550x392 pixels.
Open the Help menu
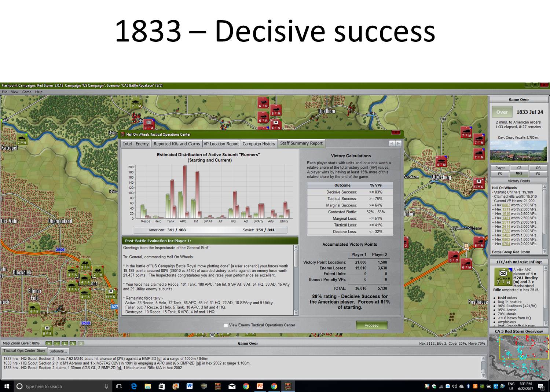[39, 92]
